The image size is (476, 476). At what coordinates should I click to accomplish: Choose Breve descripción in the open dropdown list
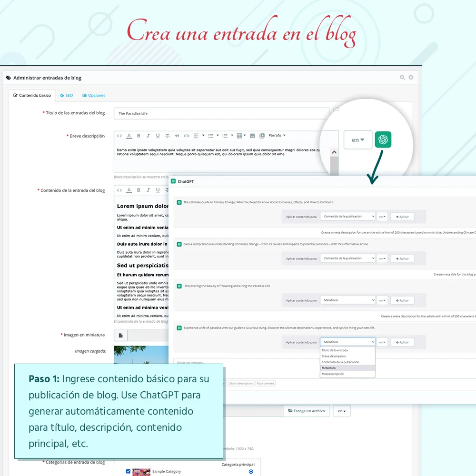[333, 356]
